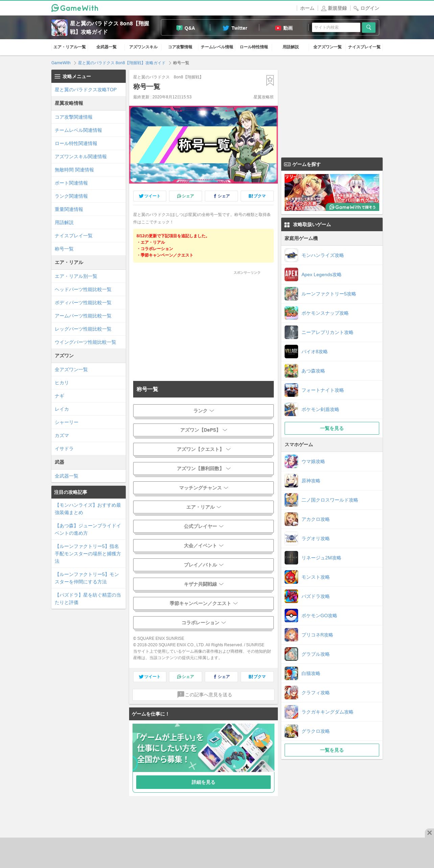Viewport: 434px width, 868px height.
Task: Send feedback via この記事へ意見を送る
Action: pyautogui.click(x=203, y=695)
